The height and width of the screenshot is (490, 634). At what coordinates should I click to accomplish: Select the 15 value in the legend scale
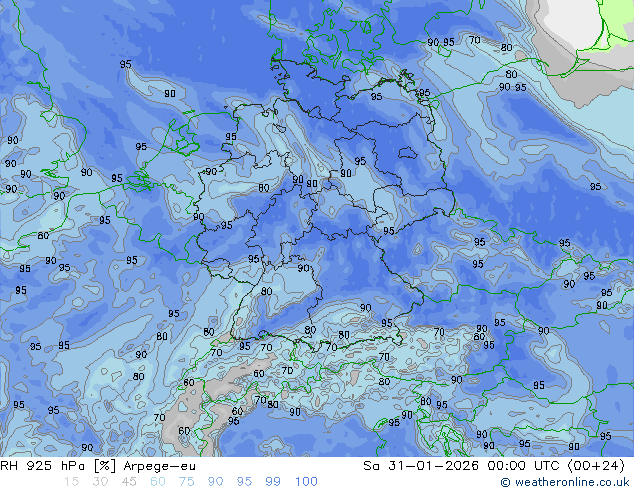click(x=71, y=482)
